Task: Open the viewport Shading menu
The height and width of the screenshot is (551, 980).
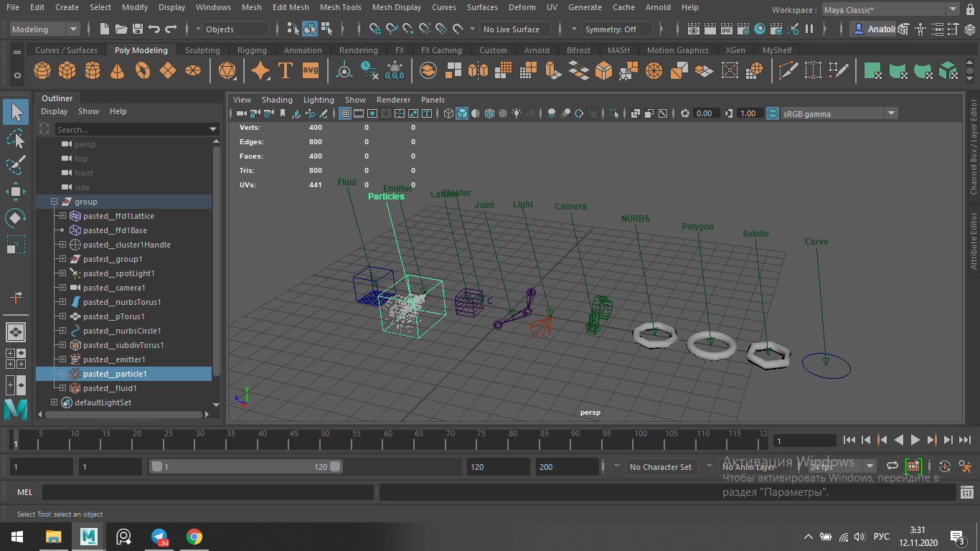Action: (277, 100)
